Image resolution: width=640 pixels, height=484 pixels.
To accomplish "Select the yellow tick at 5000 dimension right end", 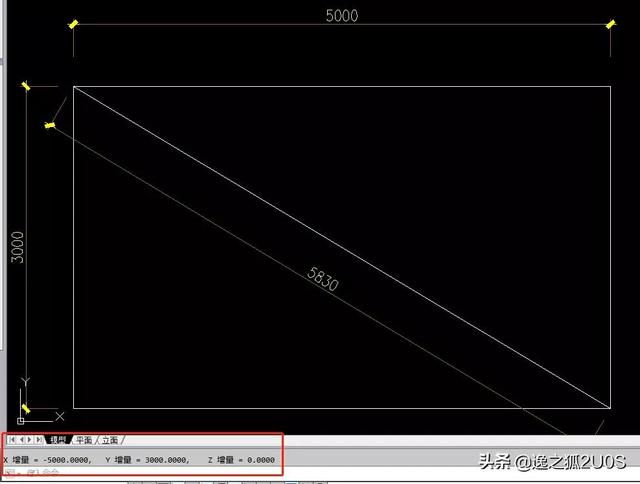I will 611,24.
